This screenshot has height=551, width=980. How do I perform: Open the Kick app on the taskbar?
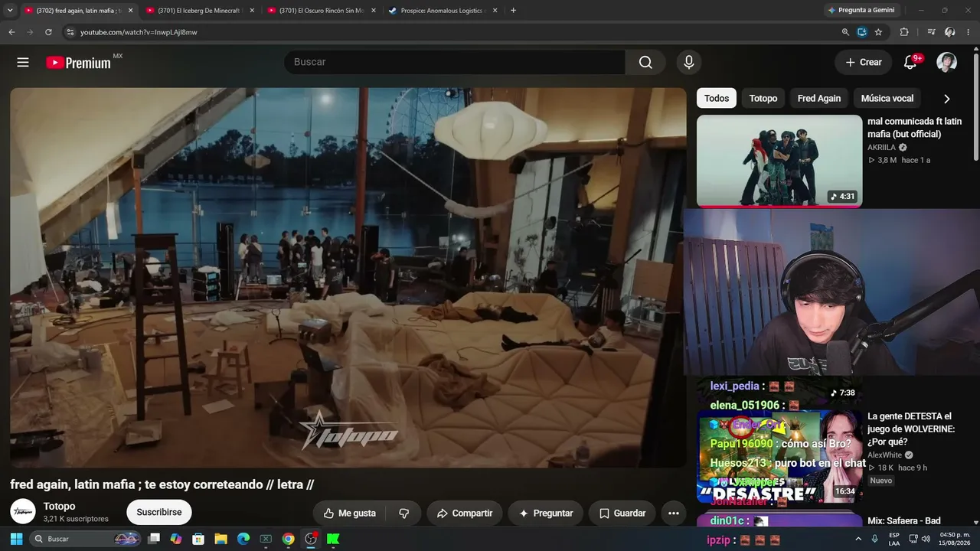point(333,539)
